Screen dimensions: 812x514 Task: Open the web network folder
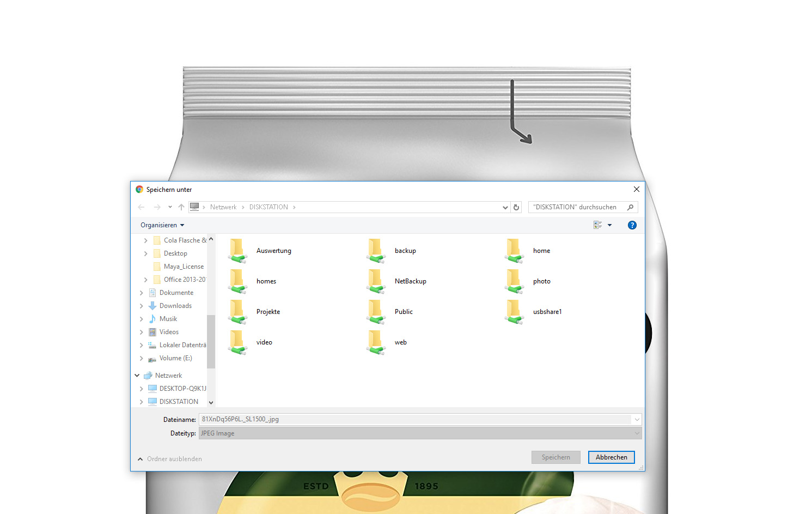point(387,342)
